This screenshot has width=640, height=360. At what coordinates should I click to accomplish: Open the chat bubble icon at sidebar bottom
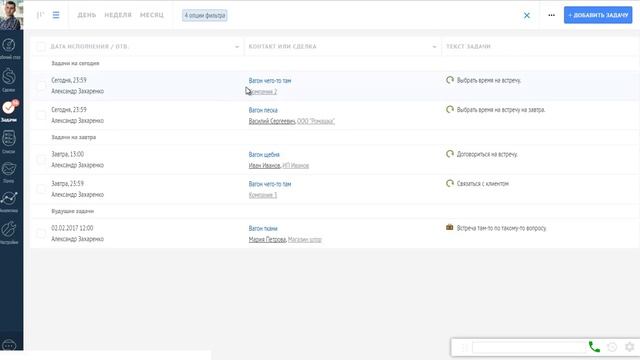click(9, 345)
